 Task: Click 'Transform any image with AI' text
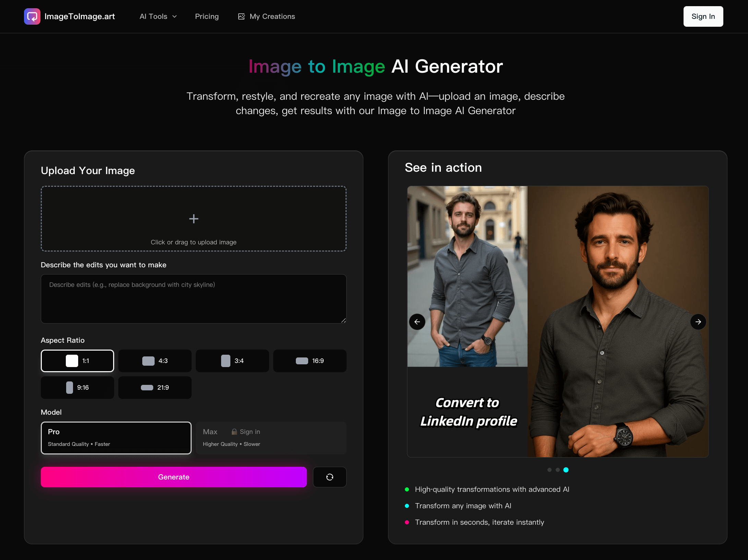pyautogui.click(x=463, y=506)
